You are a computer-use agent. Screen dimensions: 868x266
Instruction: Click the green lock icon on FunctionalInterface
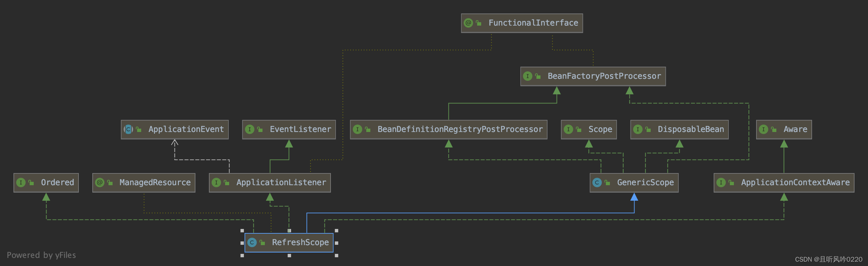[x=478, y=23]
